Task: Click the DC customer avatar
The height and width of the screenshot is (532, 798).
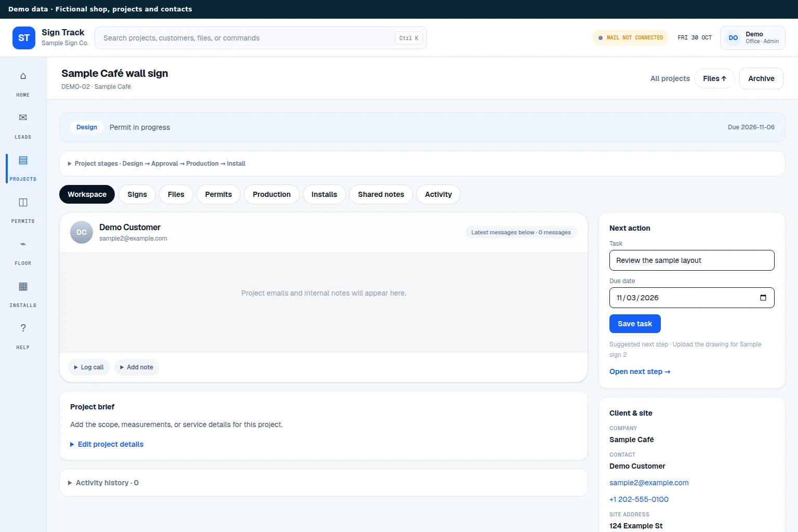Action: (x=82, y=232)
